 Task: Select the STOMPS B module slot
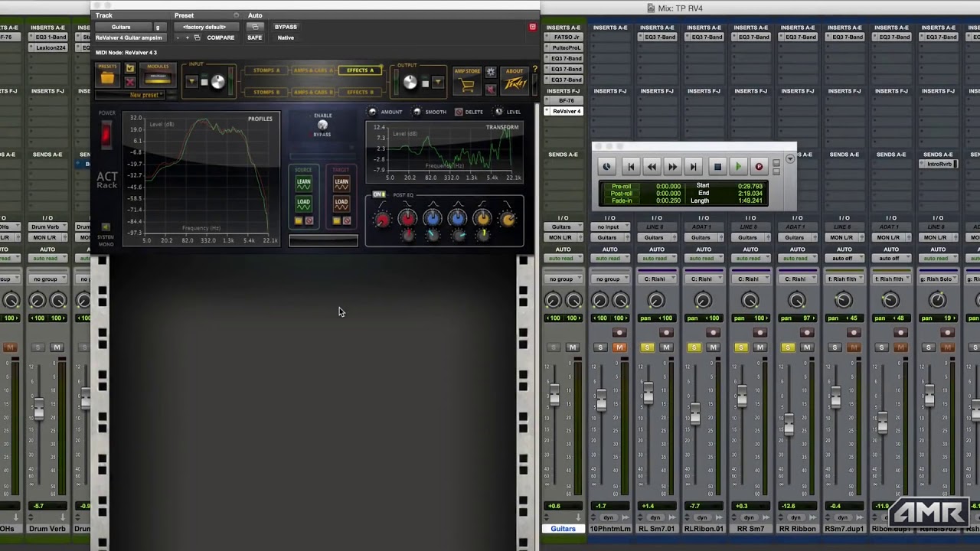tap(266, 92)
